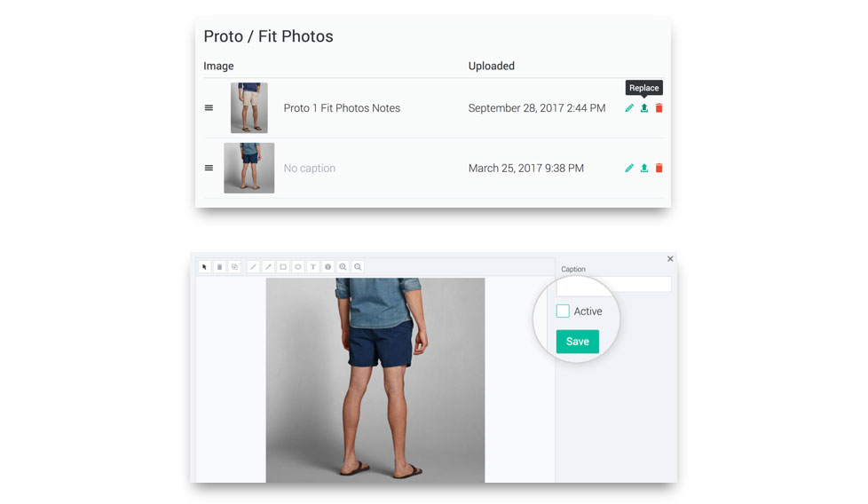Click the trash tool in annotation toolbar
The image size is (868, 504).
[219, 267]
